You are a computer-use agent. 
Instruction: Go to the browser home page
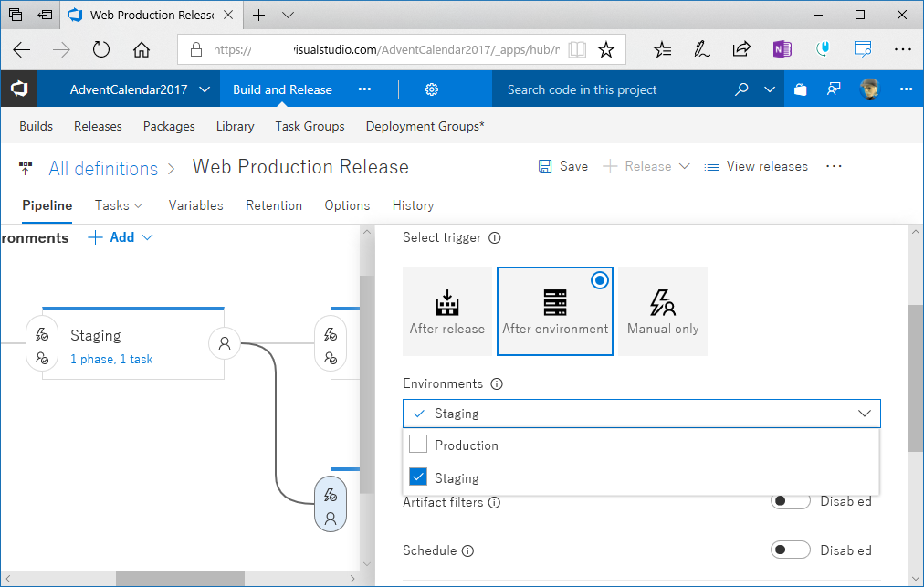point(142,49)
